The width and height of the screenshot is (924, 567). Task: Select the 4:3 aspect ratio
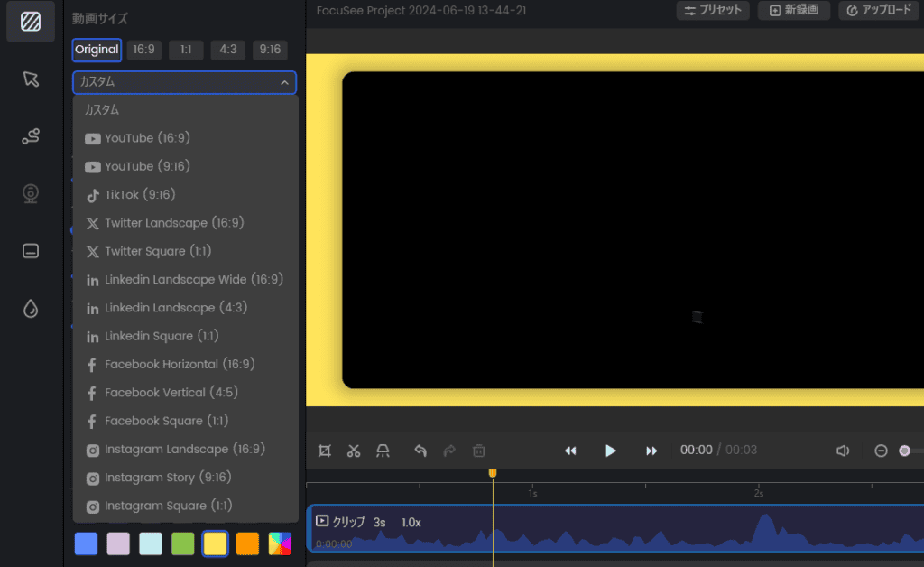click(228, 50)
